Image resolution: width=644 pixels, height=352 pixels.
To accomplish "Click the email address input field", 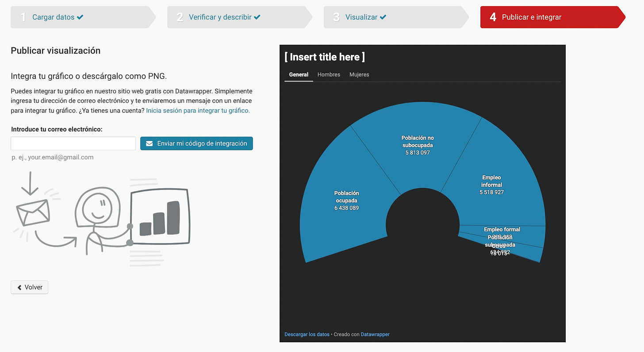I will pos(73,143).
